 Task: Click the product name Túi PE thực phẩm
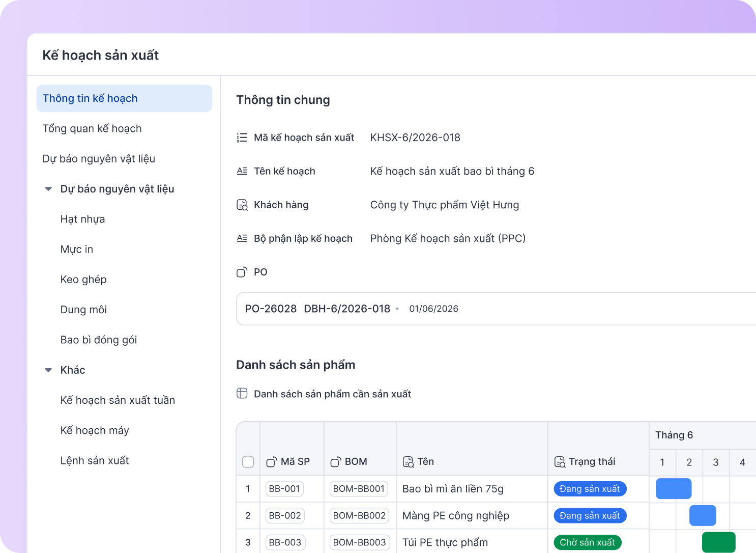(x=445, y=543)
